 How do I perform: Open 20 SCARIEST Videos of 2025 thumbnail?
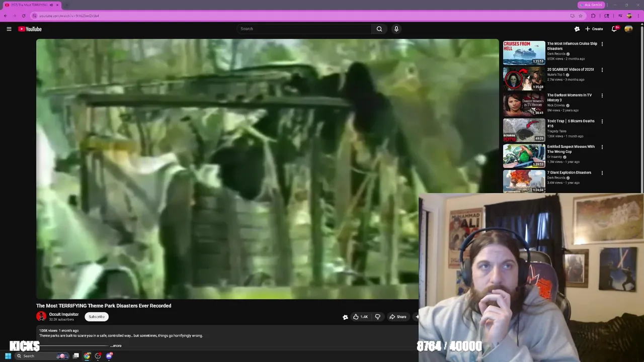[524, 78]
